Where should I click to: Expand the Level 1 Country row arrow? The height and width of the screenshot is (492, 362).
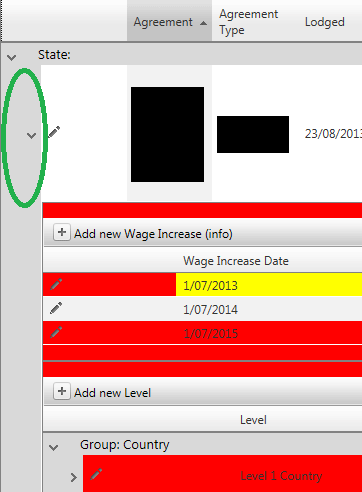click(74, 478)
